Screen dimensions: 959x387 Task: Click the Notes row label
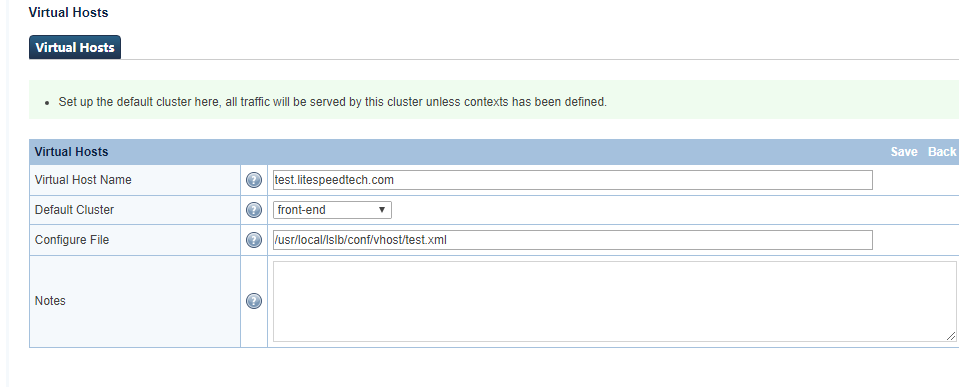point(50,301)
